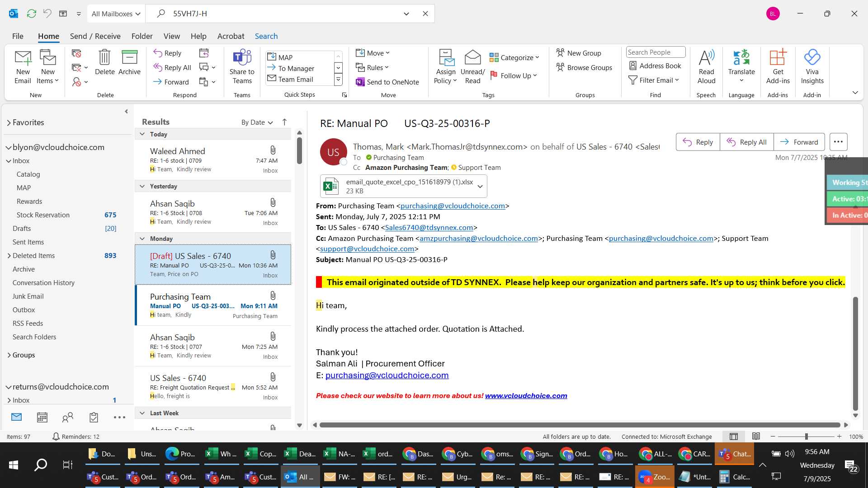Screen dimensions: 868x488
Task: Open Reminders bell in status bar
Action: tap(56, 436)
